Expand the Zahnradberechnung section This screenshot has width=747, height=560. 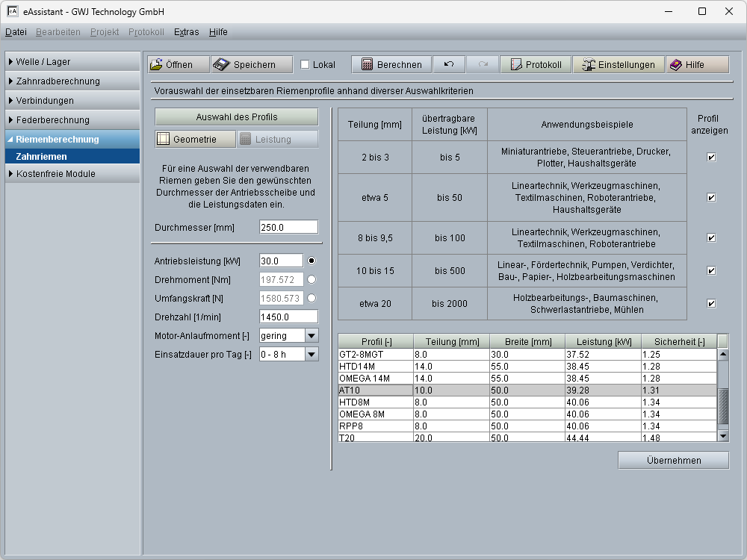[58, 81]
